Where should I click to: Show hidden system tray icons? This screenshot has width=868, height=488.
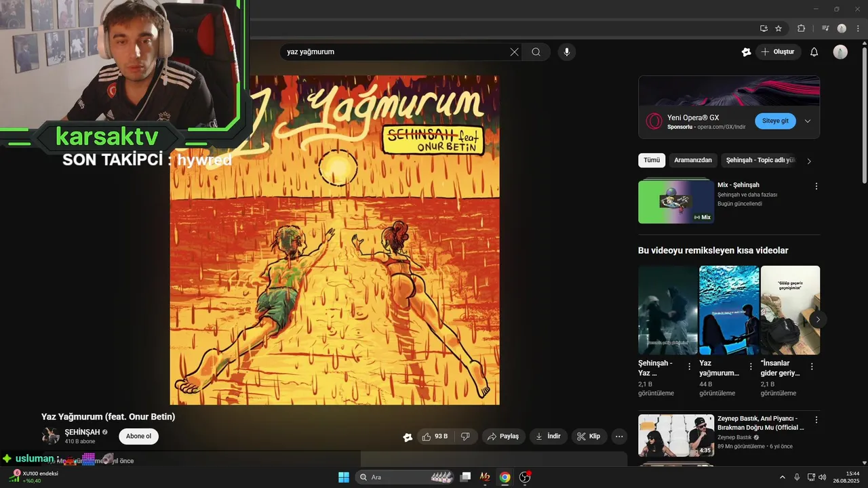click(x=782, y=477)
